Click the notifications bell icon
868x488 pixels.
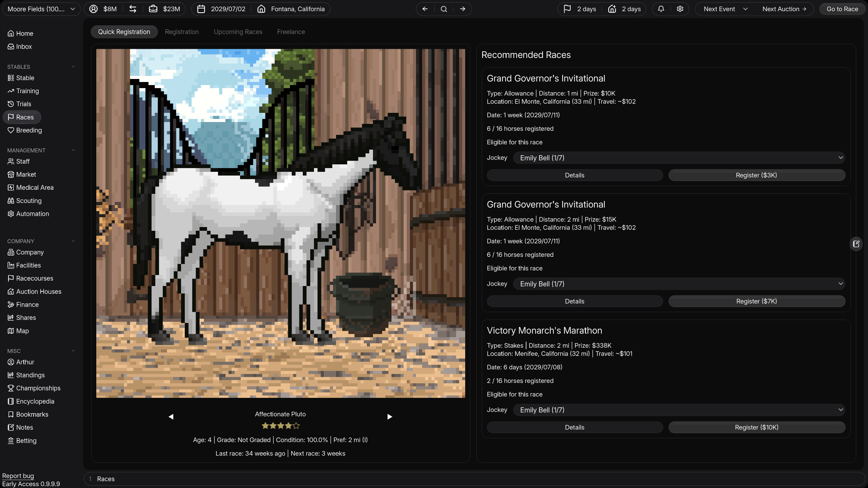pyautogui.click(x=661, y=9)
